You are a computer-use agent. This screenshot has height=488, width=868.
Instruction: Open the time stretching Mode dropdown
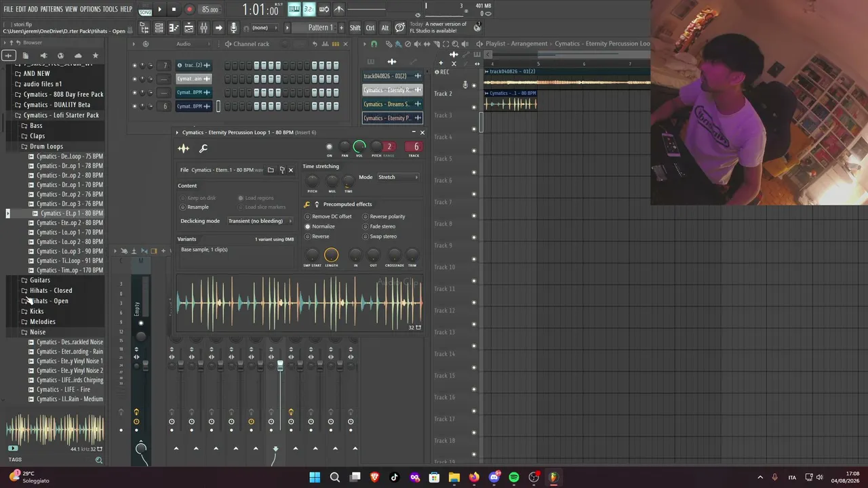pos(398,177)
